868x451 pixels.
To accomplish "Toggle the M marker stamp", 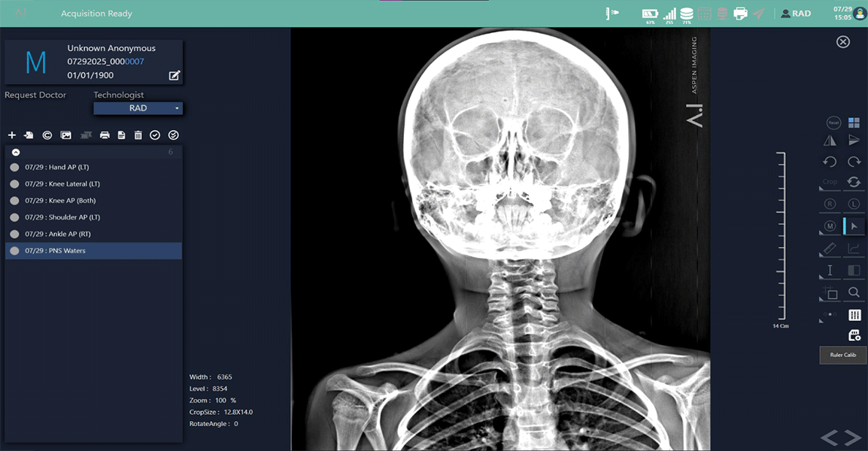I will pos(830,225).
